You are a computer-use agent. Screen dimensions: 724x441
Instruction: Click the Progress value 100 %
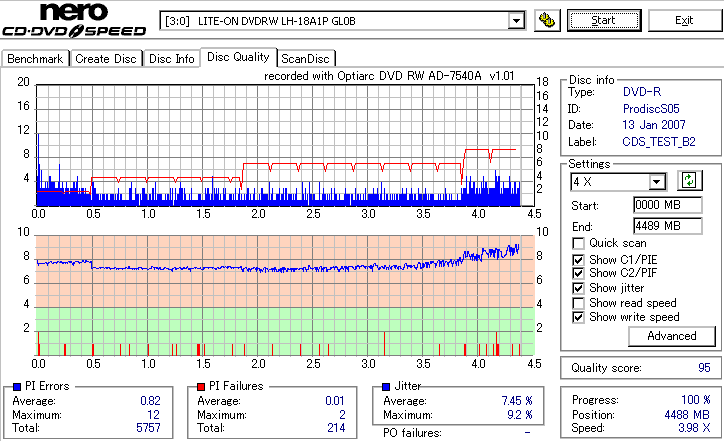pos(695,400)
